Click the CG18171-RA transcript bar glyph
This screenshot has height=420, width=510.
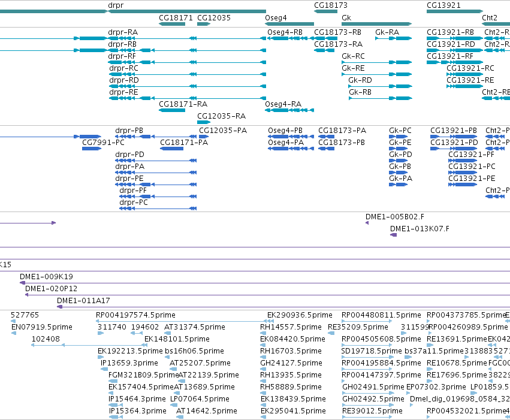[x=172, y=110]
